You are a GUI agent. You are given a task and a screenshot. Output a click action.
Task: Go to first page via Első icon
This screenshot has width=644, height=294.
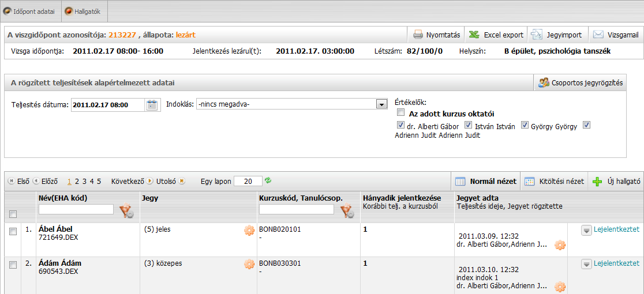[x=12, y=181]
